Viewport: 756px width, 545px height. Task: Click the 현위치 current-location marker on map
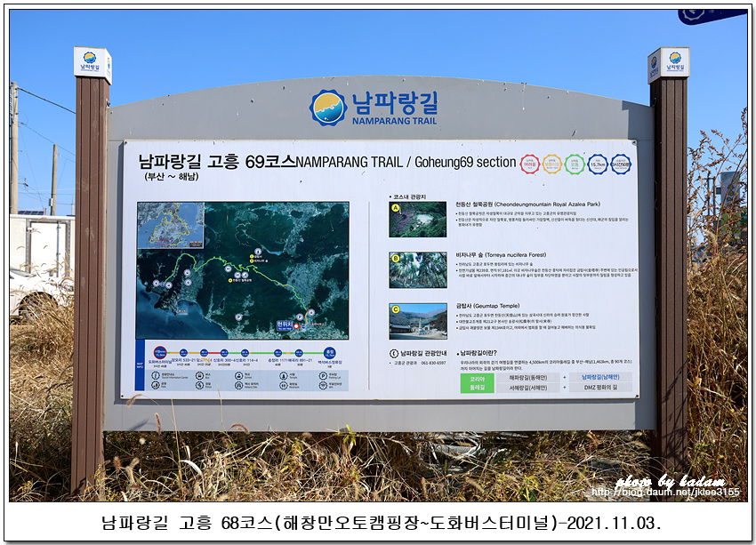[x=285, y=325]
